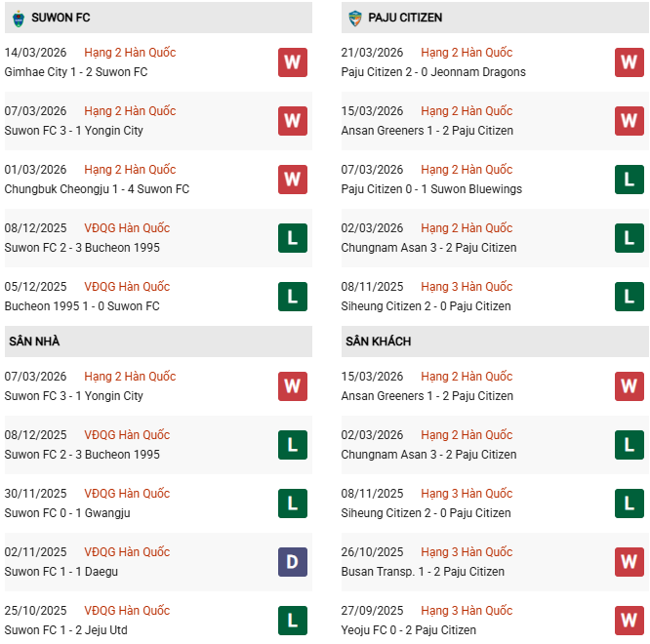Viewport: 650px width, 644px height.
Task: Open the PAJU CITIZEN team heading
Action: point(405,18)
